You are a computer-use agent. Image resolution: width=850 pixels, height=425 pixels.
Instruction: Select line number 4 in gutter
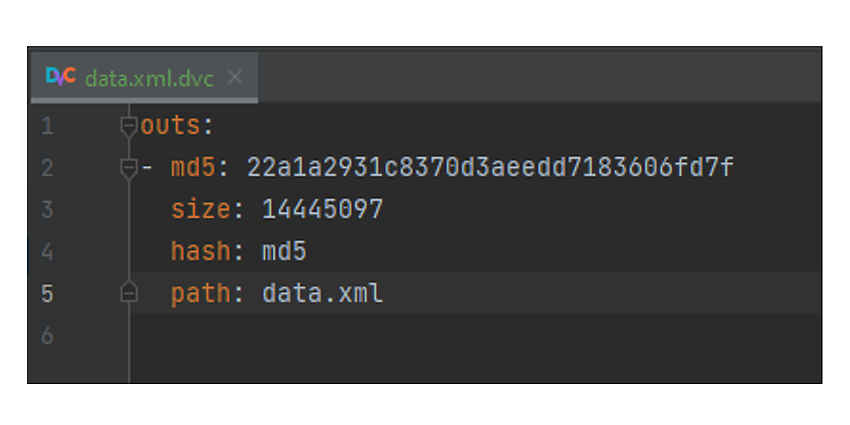pyautogui.click(x=47, y=252)
